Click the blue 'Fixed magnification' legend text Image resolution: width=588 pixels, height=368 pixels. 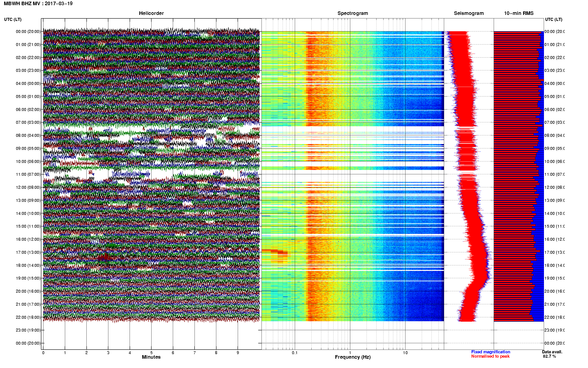491,352
